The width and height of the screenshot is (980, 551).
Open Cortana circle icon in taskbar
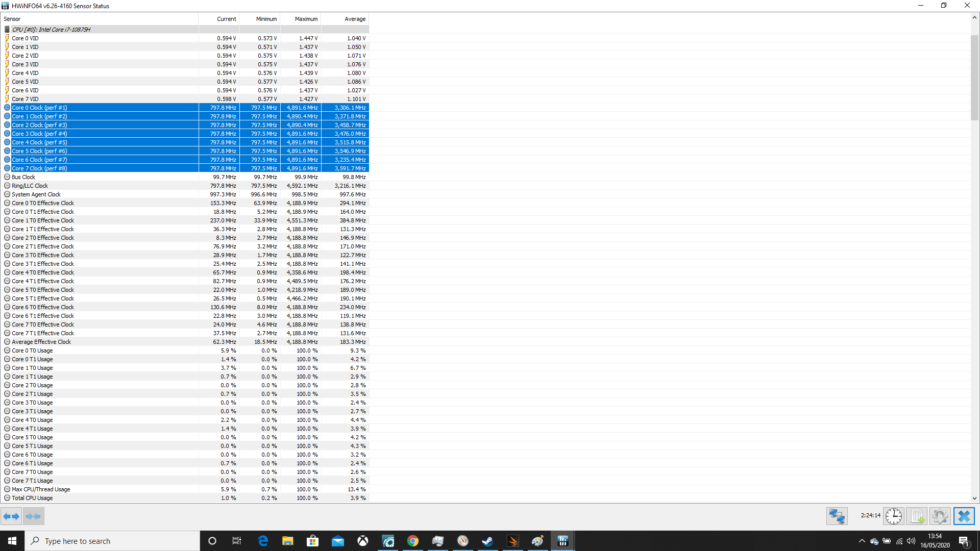[x=212, y=541]
